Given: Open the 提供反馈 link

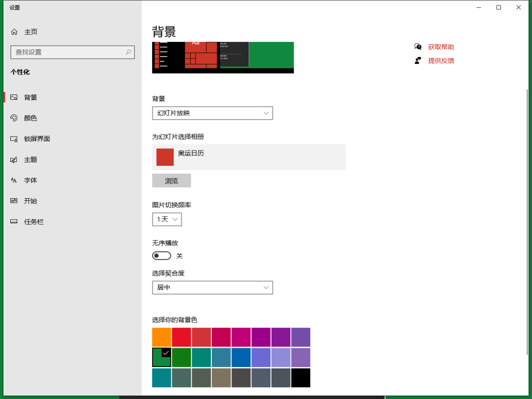Looking at the screenshot, I should (x=441, y=61).
